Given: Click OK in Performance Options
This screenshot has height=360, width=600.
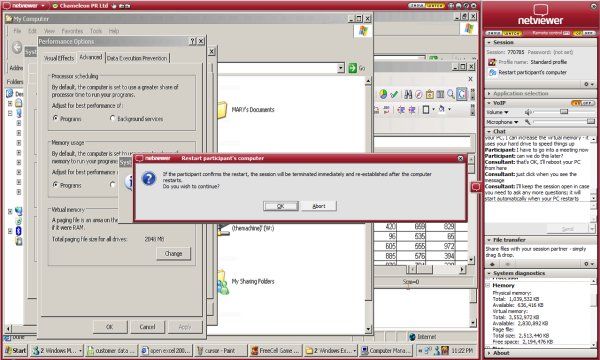Looking at the screenshot, I should [x=110, y=327].
